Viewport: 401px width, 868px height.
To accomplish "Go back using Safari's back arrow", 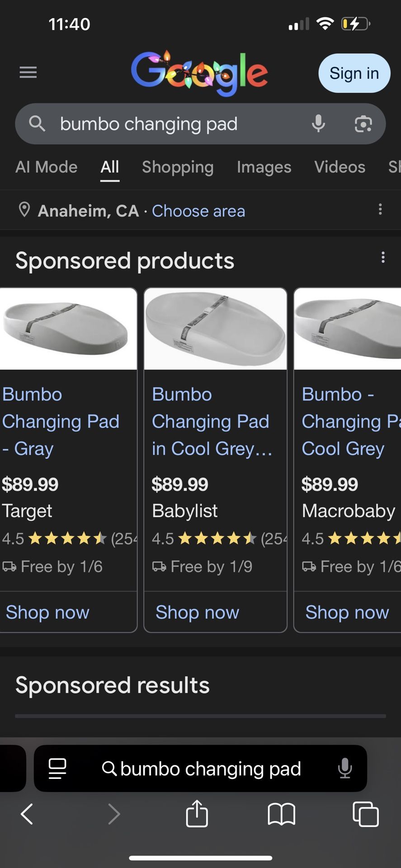I will point(27,814).
